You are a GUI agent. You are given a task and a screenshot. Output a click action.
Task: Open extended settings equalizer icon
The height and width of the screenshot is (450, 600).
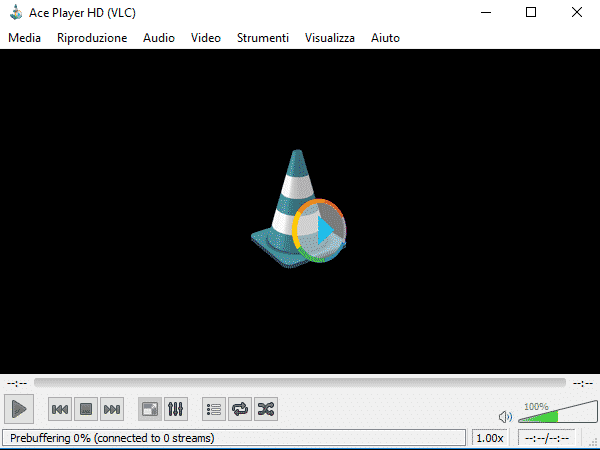pos(176,409)
